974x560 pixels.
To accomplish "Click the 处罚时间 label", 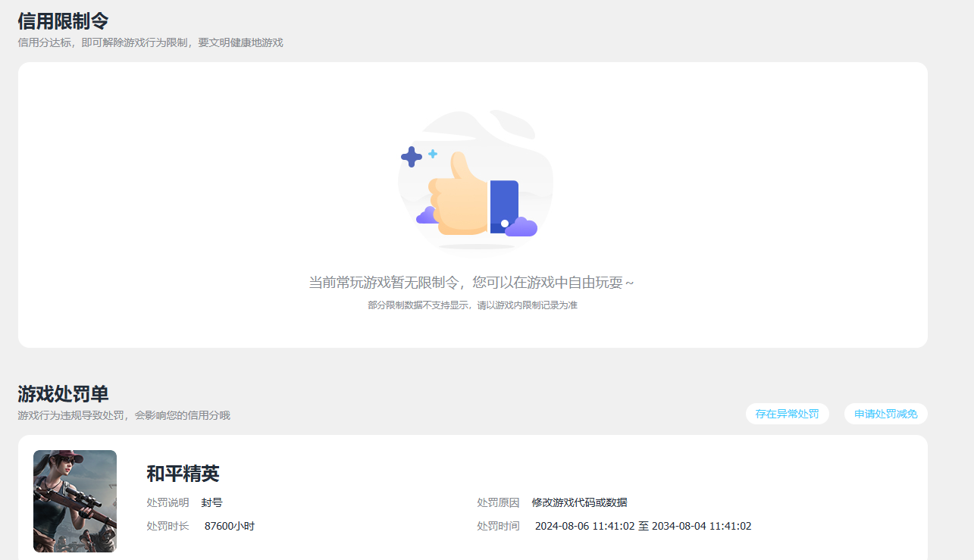I will [x=498, y=526].
